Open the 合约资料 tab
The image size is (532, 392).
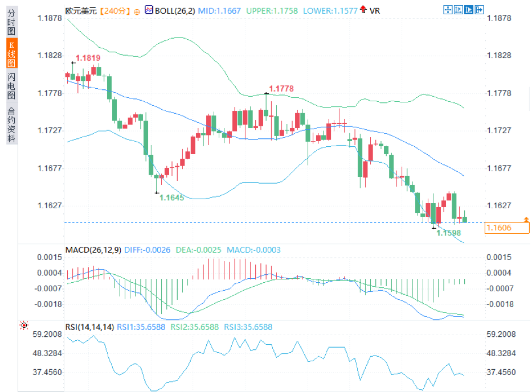[x=12, y=125]
